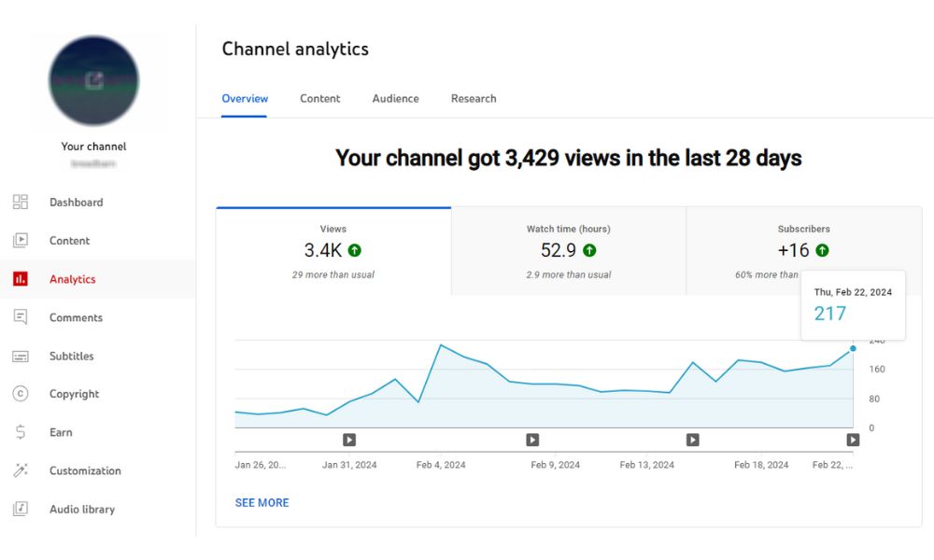Select the Content icon in the sidebar
Viewport: 934px width, 560px height.
tap(20, 240)
